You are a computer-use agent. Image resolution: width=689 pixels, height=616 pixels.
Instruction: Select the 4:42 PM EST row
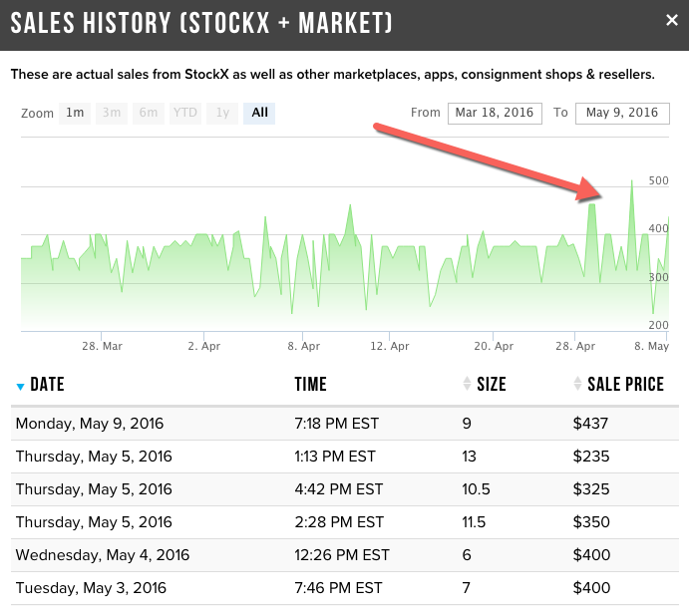(x=345, y=489)
